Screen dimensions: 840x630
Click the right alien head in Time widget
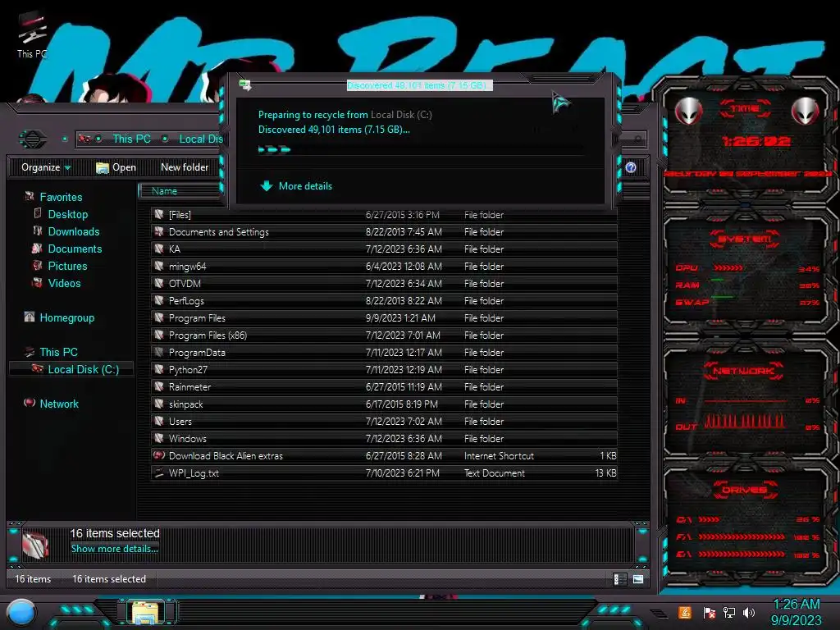[x=805, y=112]
